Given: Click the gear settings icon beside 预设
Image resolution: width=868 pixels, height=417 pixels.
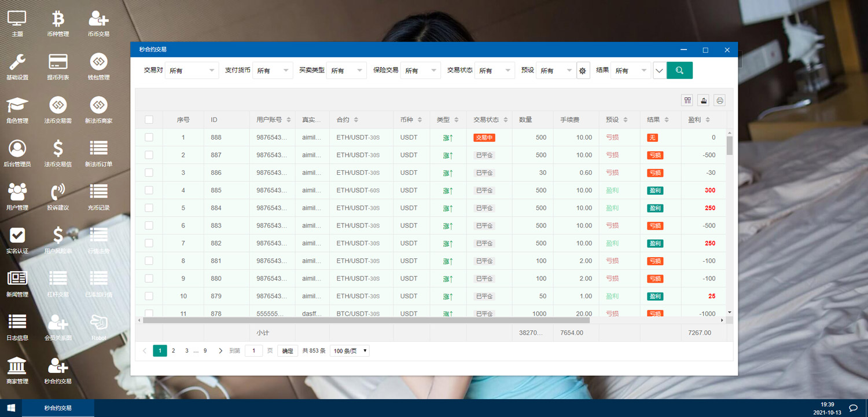Looking at the screenshot, I should (x=583, y=71).
